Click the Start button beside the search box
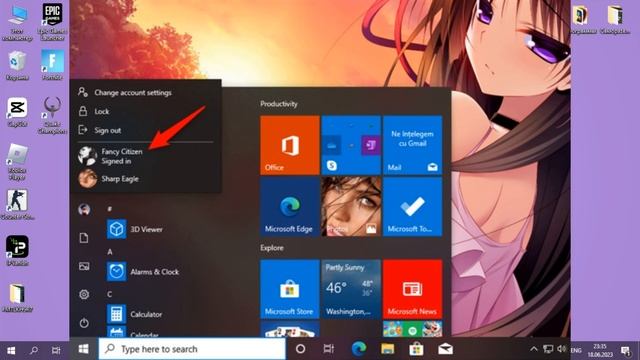The height and width of the screenshot is (360, 640). coord(84,349)
